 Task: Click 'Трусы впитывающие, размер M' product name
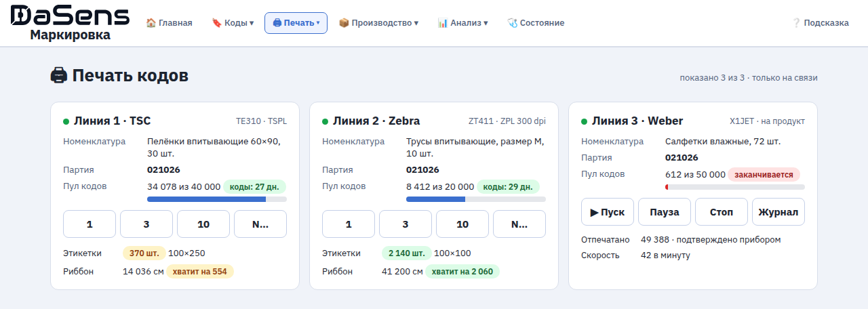pos(474,142)
